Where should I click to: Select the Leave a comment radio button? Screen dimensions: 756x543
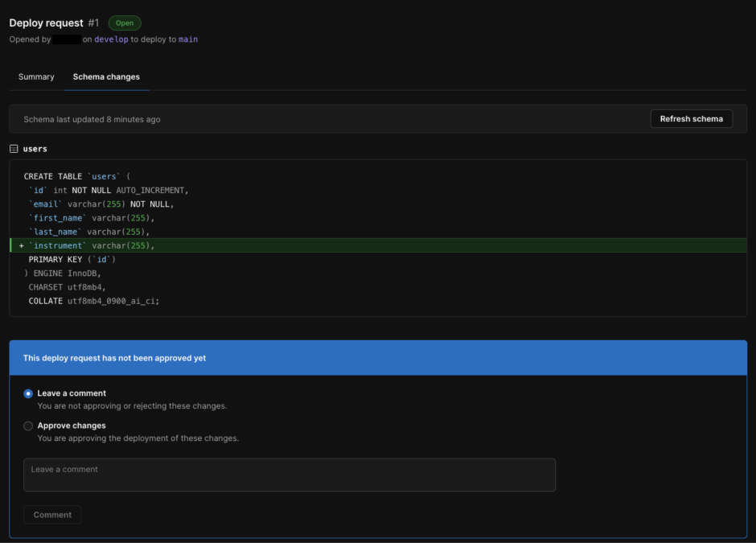28,393
